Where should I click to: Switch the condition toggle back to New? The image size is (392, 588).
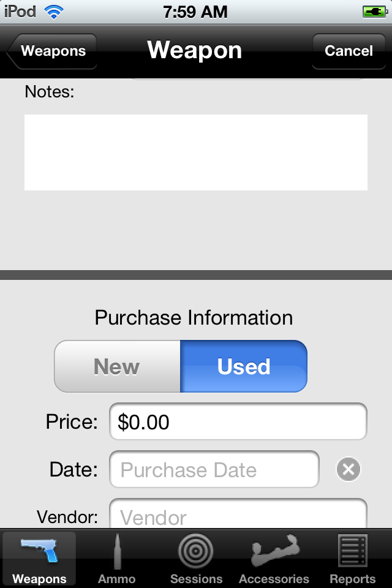[116, 366]
